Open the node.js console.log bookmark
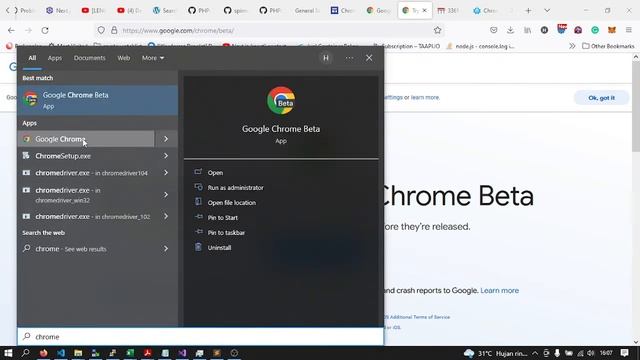Image resolution: width=640 pixels, height=360 pixels. pos(480,46)
